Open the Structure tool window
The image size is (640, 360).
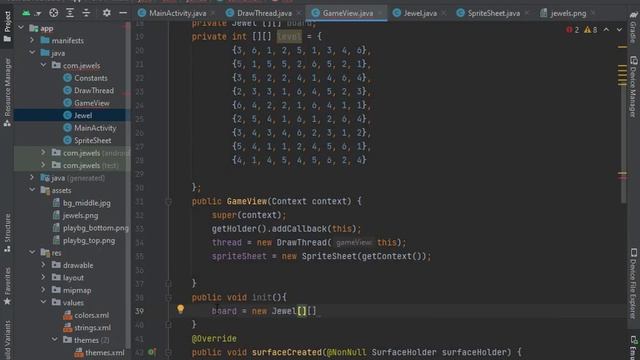pyautogui.click(x=7, y=233)
